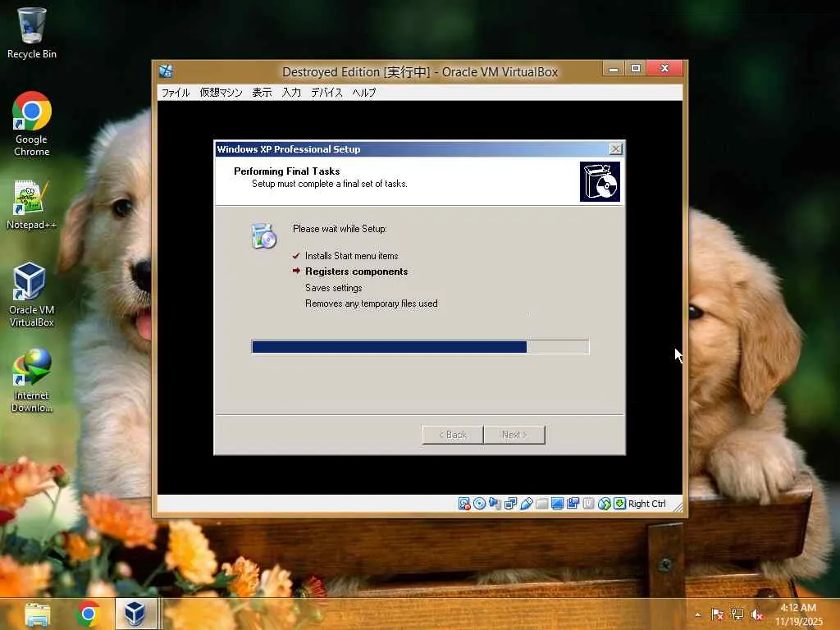Click the optical disc indicator in VirtualBox status bar
840x630 pixels.
479,504
